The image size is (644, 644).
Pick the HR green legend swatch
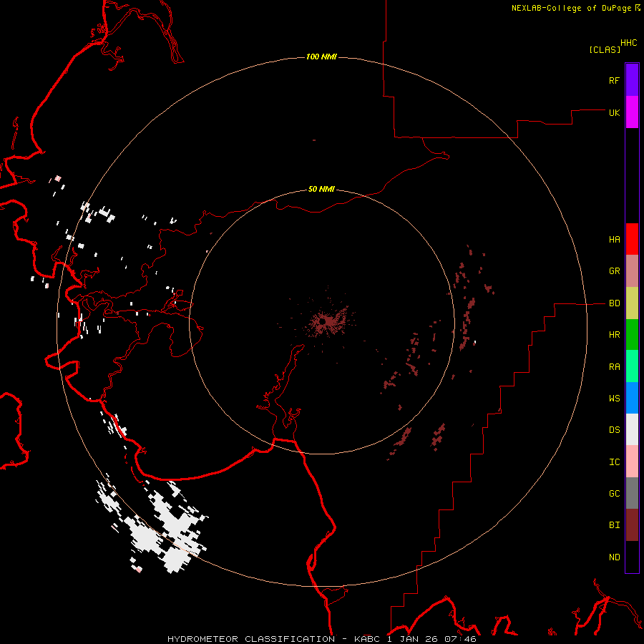coord(632,334)
